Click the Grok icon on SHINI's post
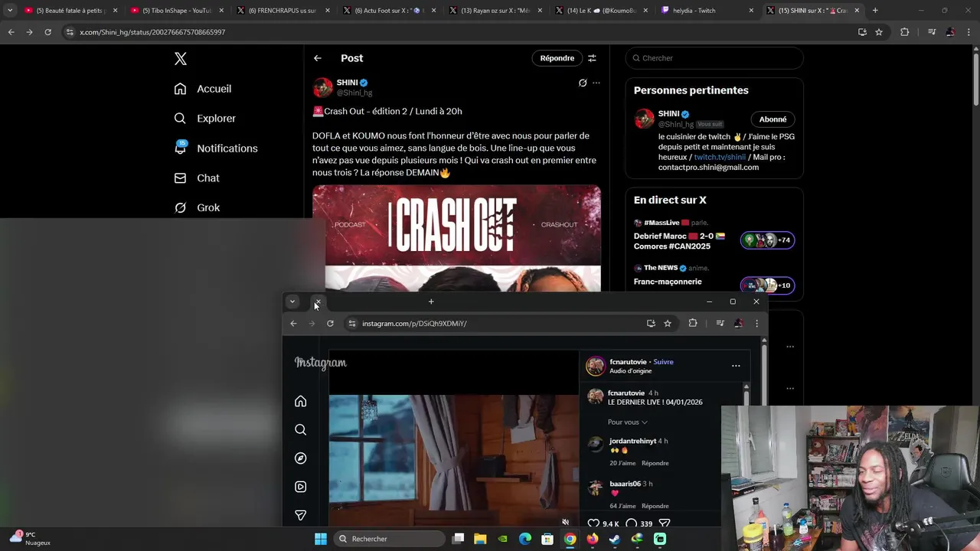Viewport: 980px width, 551px height. [x=583, y=83]
